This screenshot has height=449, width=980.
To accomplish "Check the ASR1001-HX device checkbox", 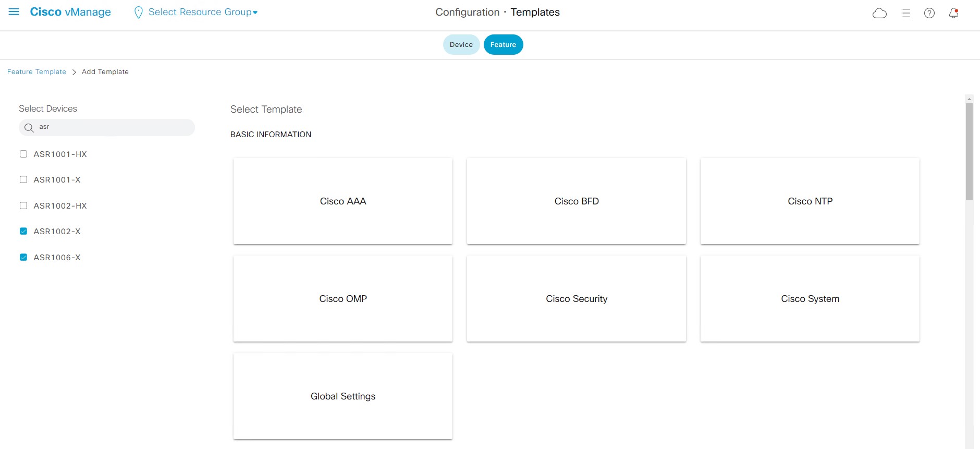I will 23,154.
